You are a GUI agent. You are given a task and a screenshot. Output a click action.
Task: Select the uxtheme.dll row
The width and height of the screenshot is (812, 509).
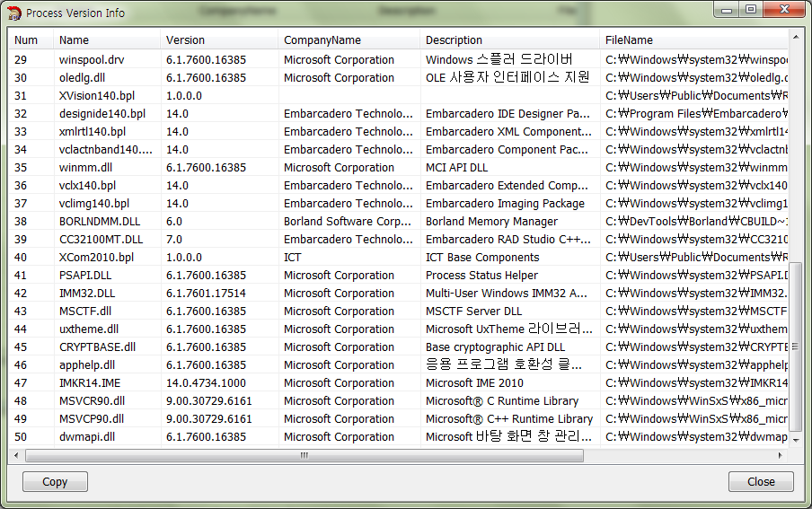coord(399,329)
